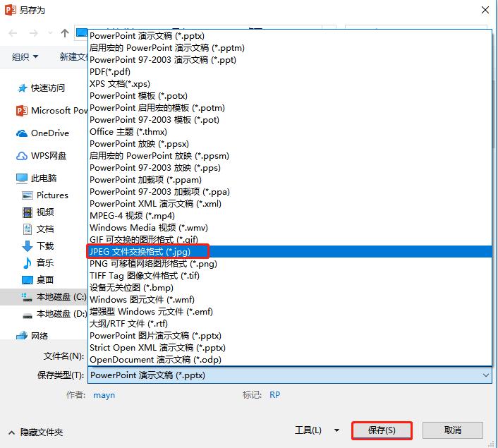Select PDF(*.pdf) save type
The width and height of the screenshot is (498, 448).
click(x=290, y=72)
